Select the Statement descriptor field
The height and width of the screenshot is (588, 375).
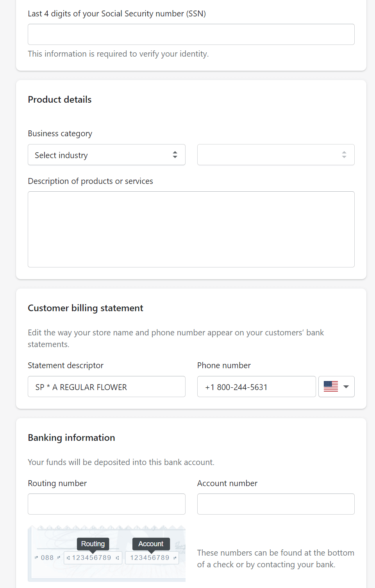[x=106, y=387]
